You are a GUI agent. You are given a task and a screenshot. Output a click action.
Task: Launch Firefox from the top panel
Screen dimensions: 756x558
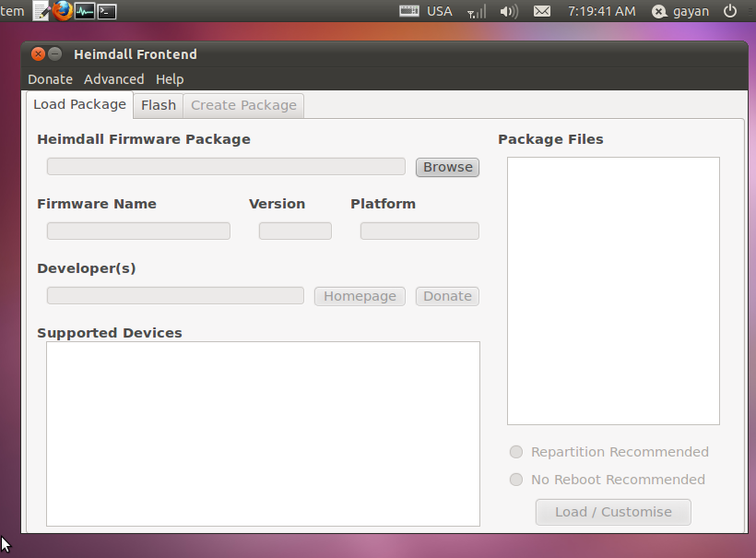(x=63, y=11)
